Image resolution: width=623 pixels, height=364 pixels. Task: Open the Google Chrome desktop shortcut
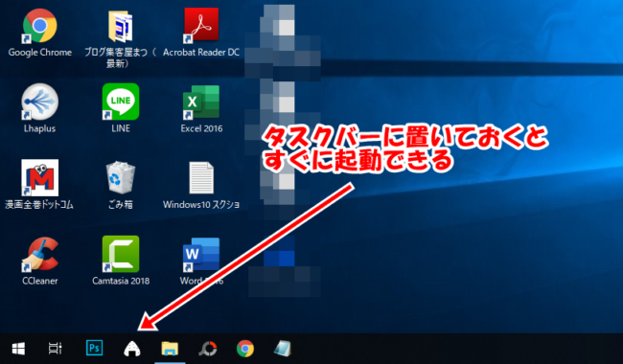(39, 26)
